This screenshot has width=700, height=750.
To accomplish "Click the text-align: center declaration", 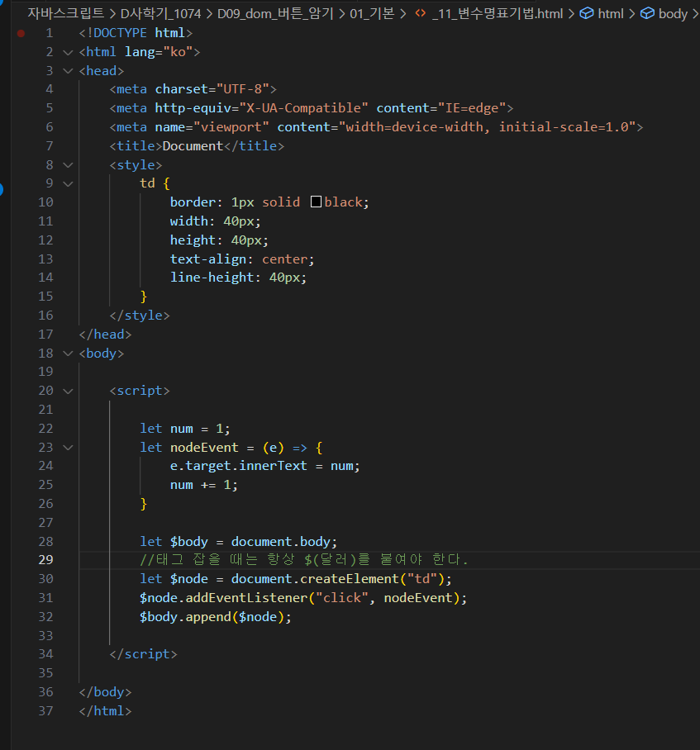I will (242, 259).
